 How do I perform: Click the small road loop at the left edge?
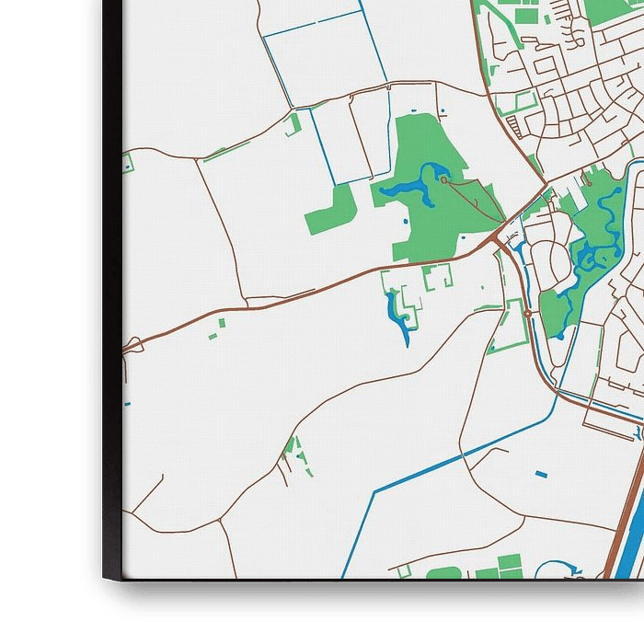point(132,345)
